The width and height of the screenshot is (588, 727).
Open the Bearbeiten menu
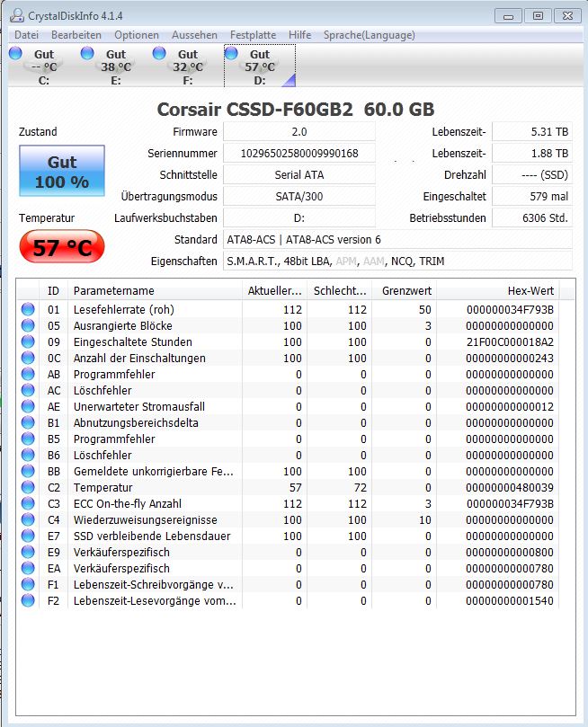coord(76,35)
